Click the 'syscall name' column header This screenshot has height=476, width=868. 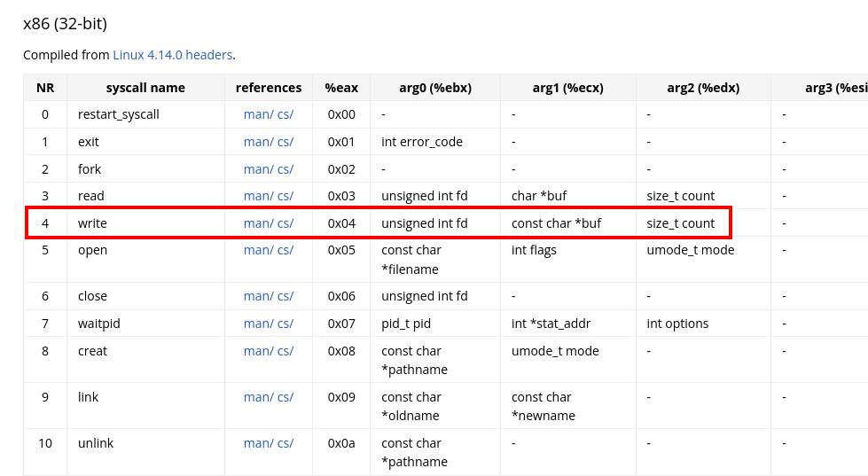click(x=145, y=88)
